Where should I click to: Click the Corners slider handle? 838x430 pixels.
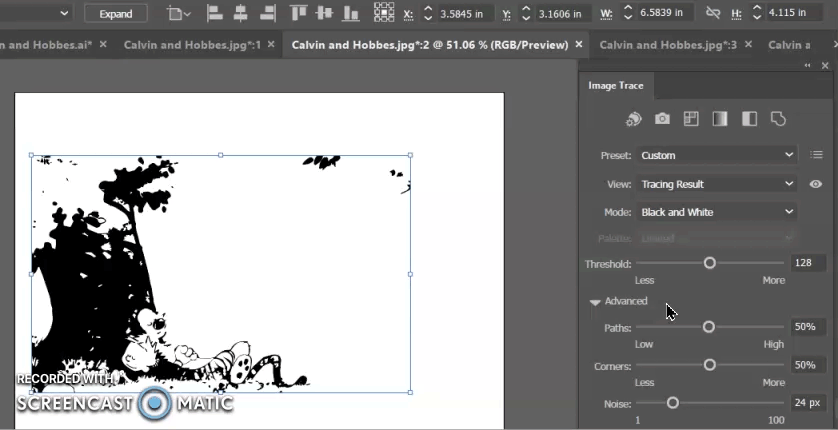[710, 365]
